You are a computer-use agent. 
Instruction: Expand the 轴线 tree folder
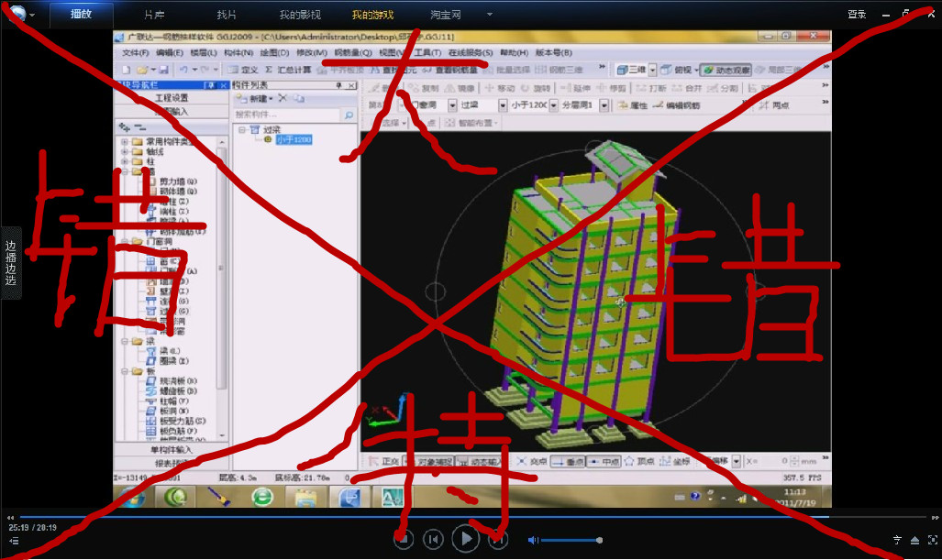point(125,152)
